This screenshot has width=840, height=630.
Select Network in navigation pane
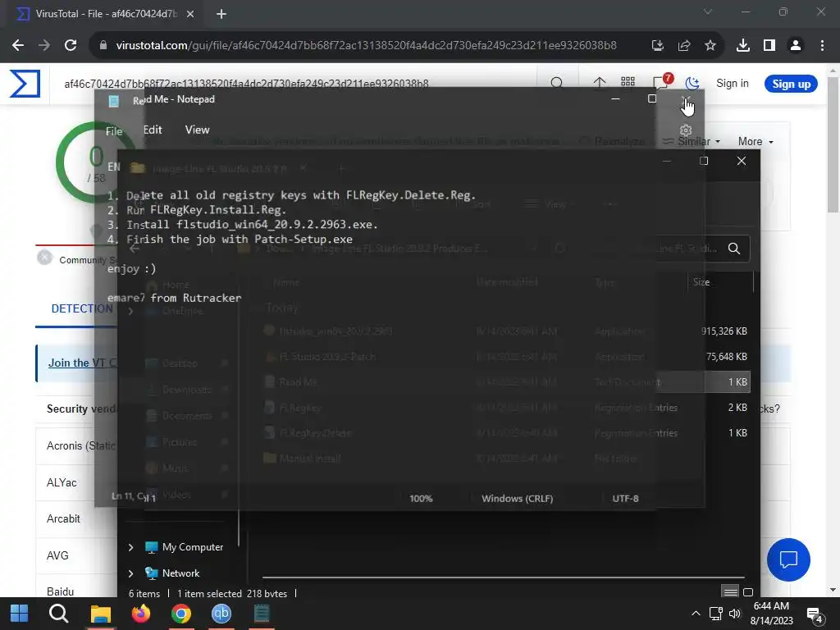pyautogui.click(x=180, y=573)
